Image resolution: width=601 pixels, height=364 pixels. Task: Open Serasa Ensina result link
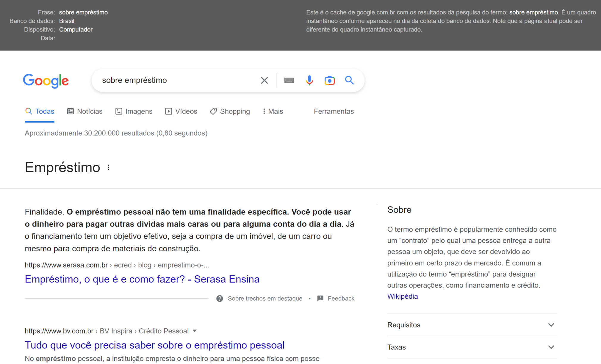click(142, 279)
